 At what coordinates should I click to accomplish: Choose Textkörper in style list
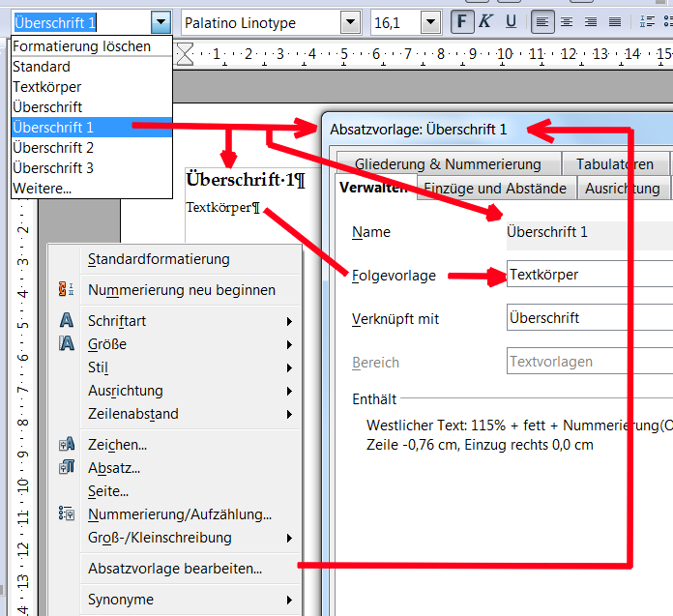(x=46, y=87)
